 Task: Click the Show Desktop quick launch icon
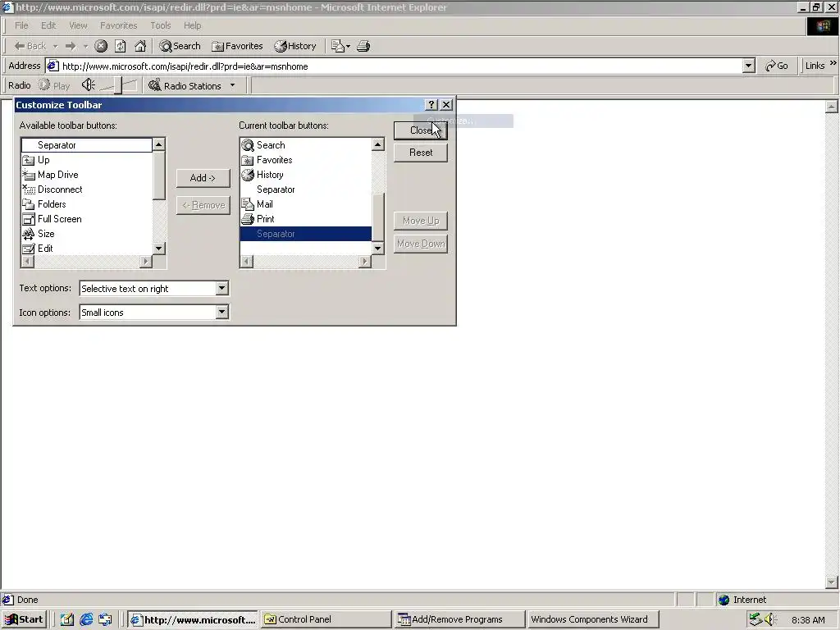click(x=67, y=619)
